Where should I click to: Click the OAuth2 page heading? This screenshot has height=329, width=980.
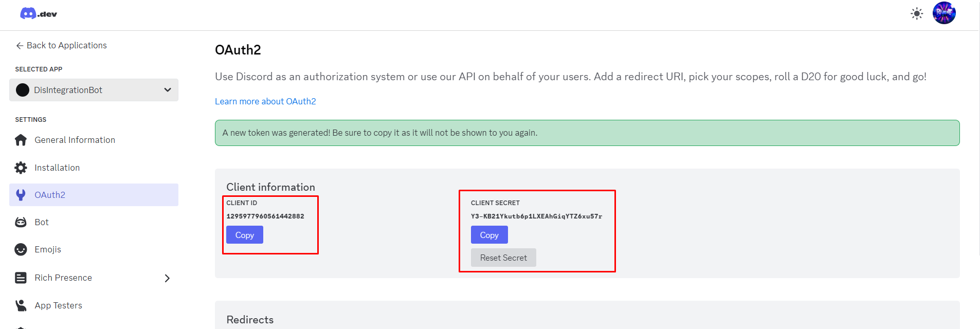[x=238, y=50]
